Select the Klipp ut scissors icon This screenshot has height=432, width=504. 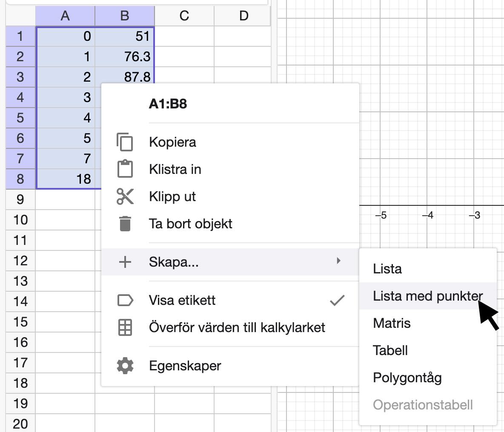tap(124, 196)
